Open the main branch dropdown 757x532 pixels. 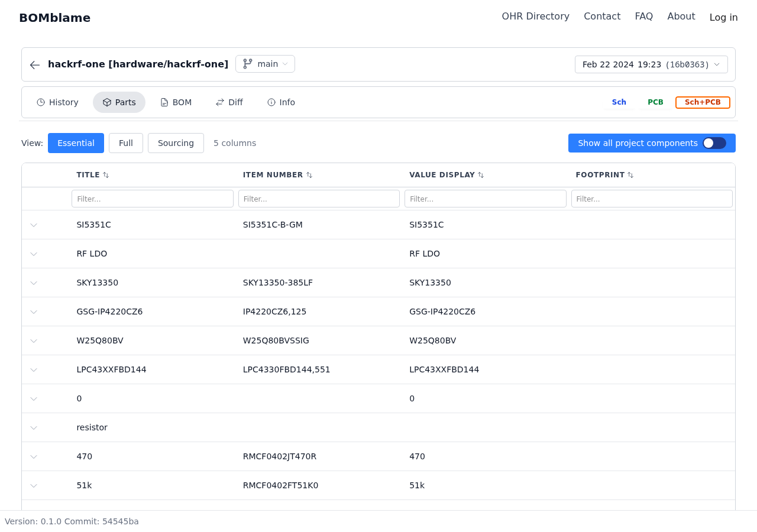pos(265,64)
